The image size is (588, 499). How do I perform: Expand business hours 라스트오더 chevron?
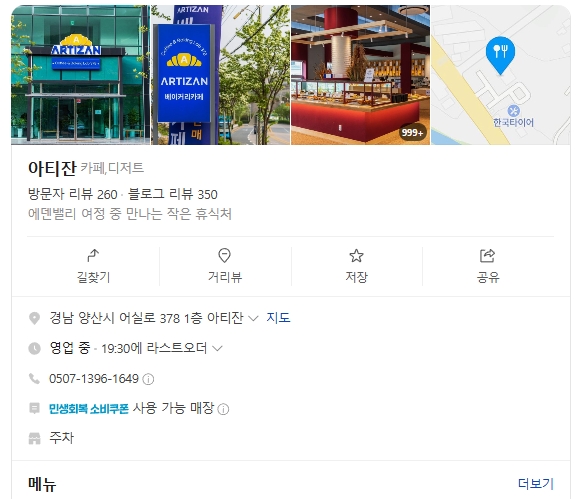[x=217, y=349]
